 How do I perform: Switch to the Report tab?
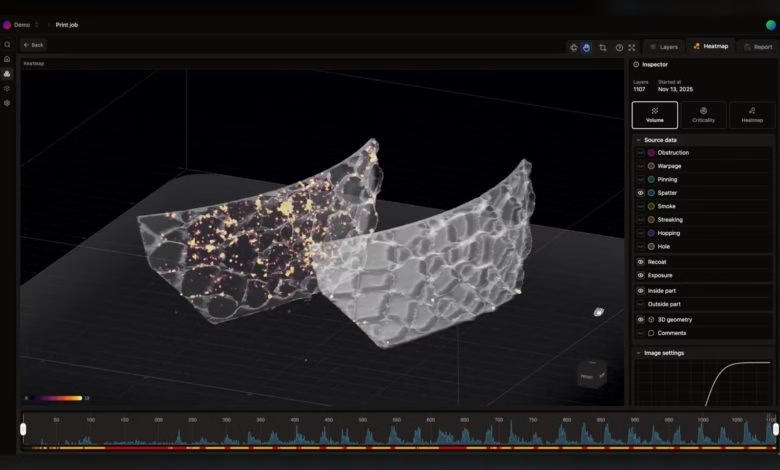click(x=758, y=47)
